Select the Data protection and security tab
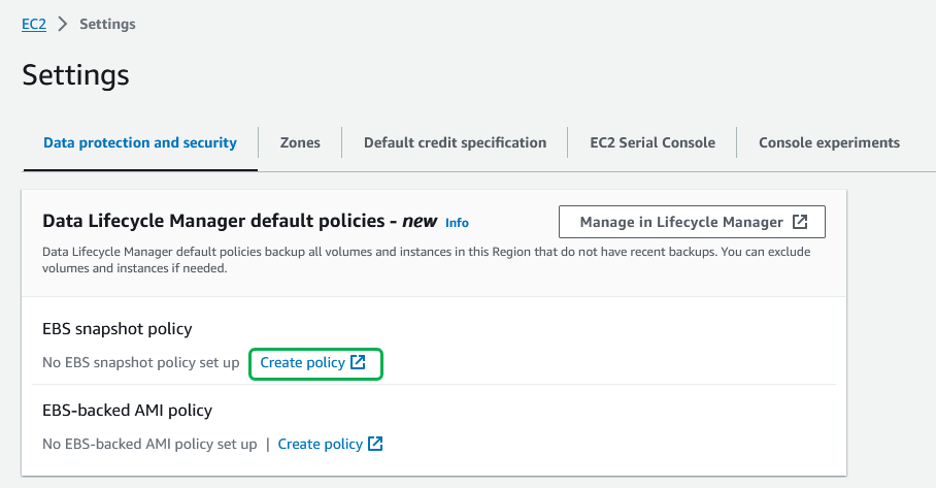The image size is (936, 488). pyautogui.click(x=140, y=143)
